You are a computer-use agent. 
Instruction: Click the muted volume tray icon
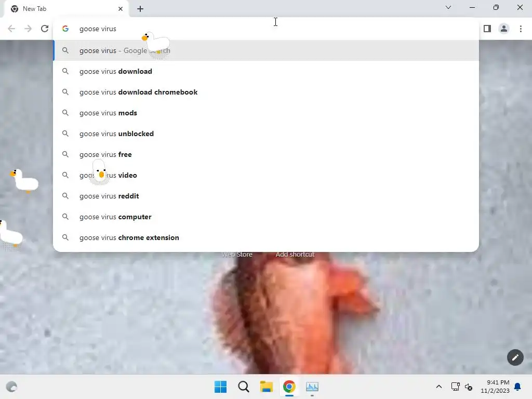[469, 387]
